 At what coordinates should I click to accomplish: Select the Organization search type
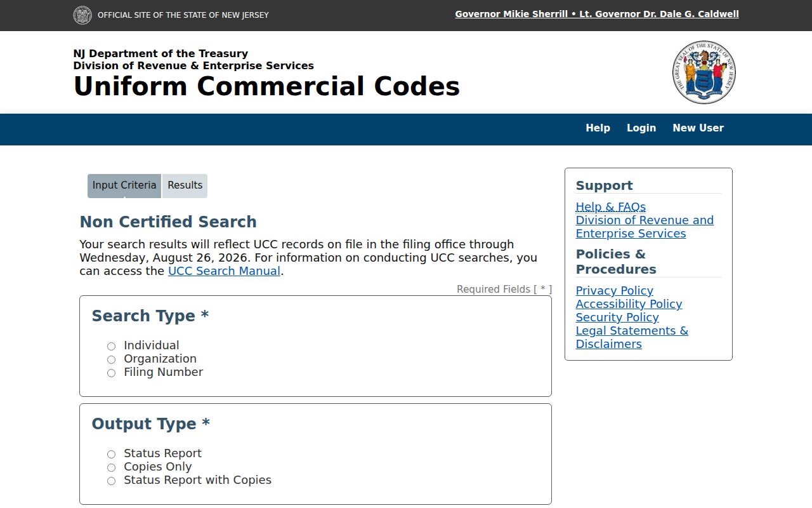coord(111,359)
